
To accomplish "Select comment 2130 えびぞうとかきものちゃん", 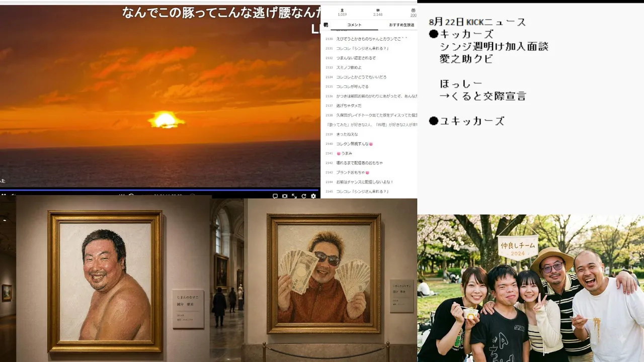I will tap(371, 39).
